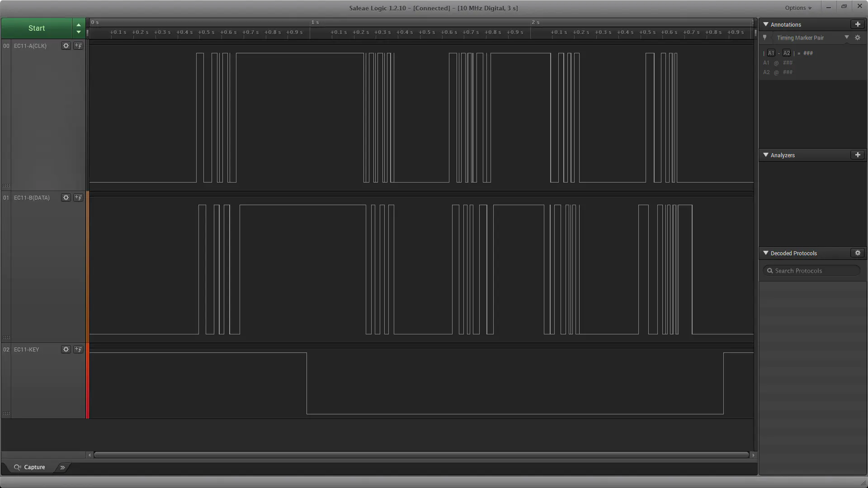Click Start button up/down arrows
The height and width of the screenshot is (488, 868).
79,28
